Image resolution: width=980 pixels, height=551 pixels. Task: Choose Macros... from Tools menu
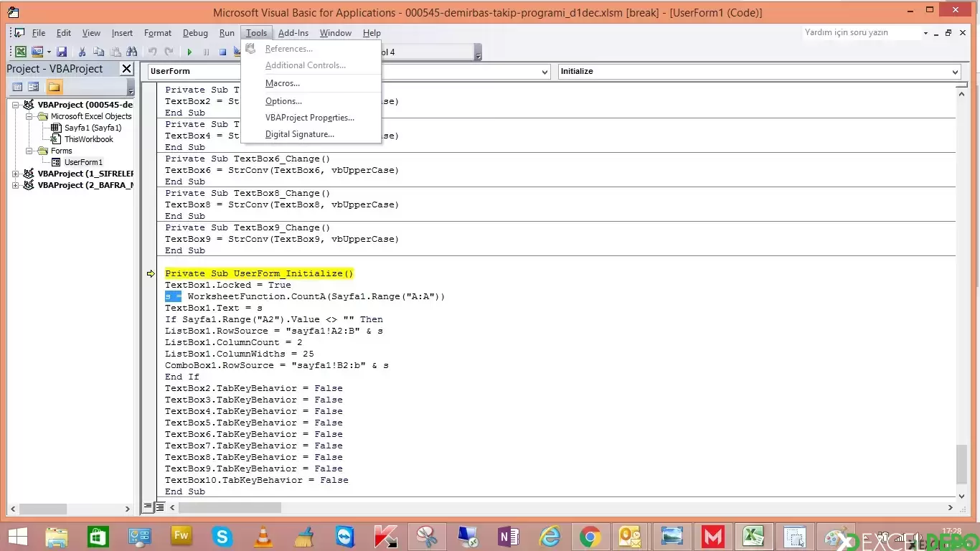click(x=311, y=83)
